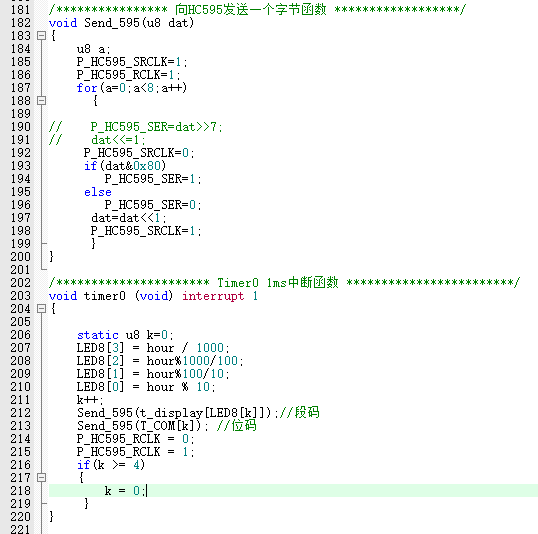The width and height of the screenshot is (538, 534).
Task: Click the '//位码' comment
Action: click(x=237, y=426)
